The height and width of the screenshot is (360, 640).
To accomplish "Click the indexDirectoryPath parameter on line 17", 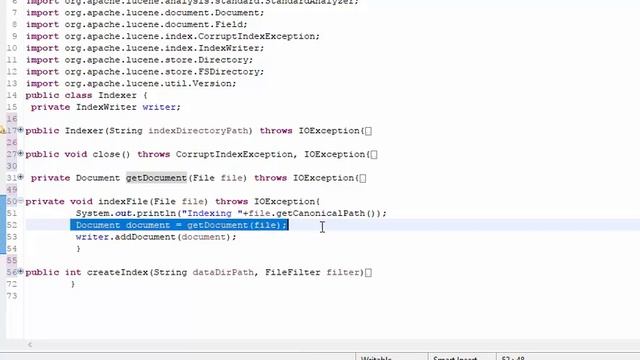I will (198, 131).
